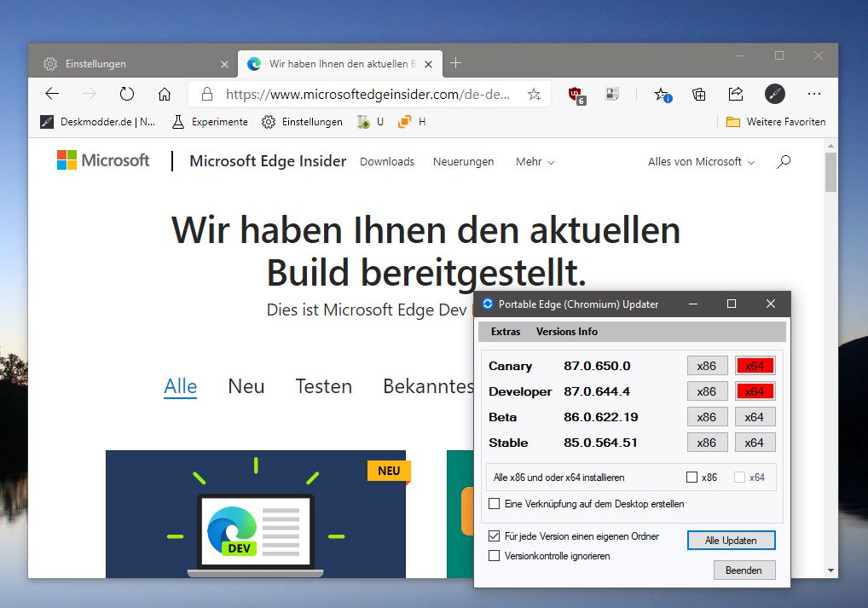Open the Neuerungen nav link
Screen dimensions: 868x608
[x=463, y=162]
